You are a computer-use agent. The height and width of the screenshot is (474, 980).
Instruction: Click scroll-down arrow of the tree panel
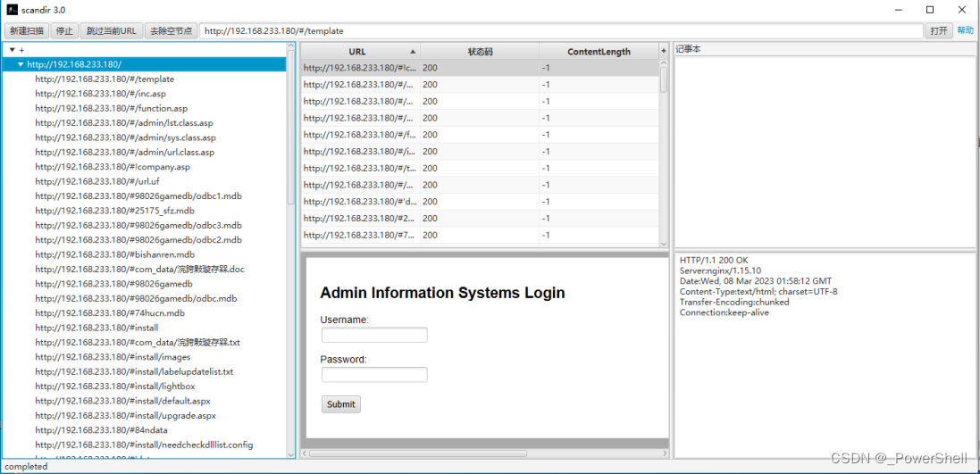point(290,454)
